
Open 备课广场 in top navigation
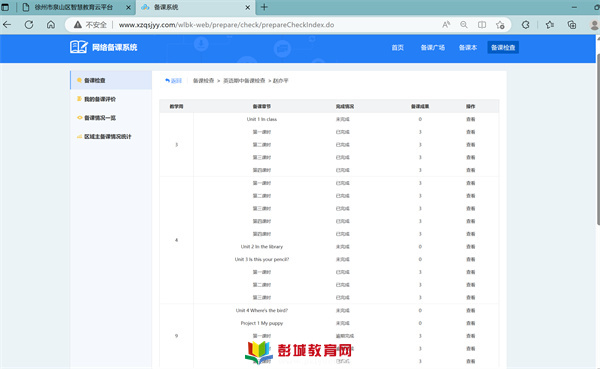[x=432, y=47]
